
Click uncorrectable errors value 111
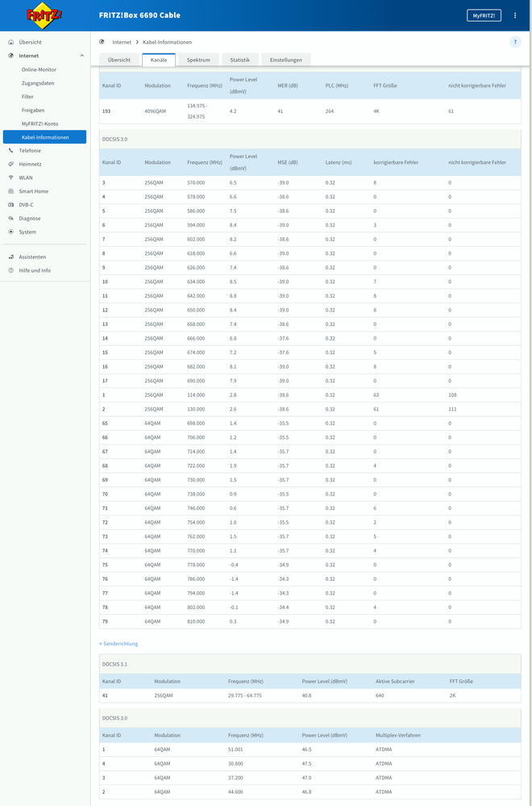(x=452, y=409)
